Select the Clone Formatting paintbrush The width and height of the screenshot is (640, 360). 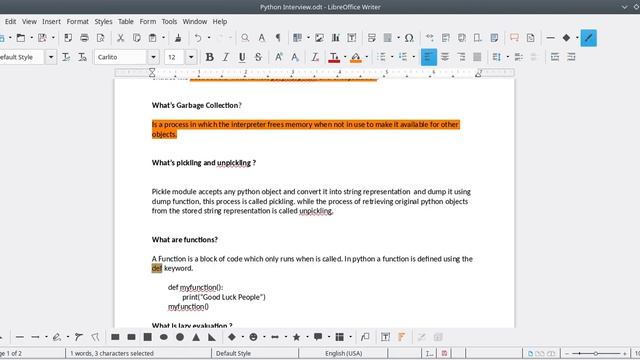point(178,38)
